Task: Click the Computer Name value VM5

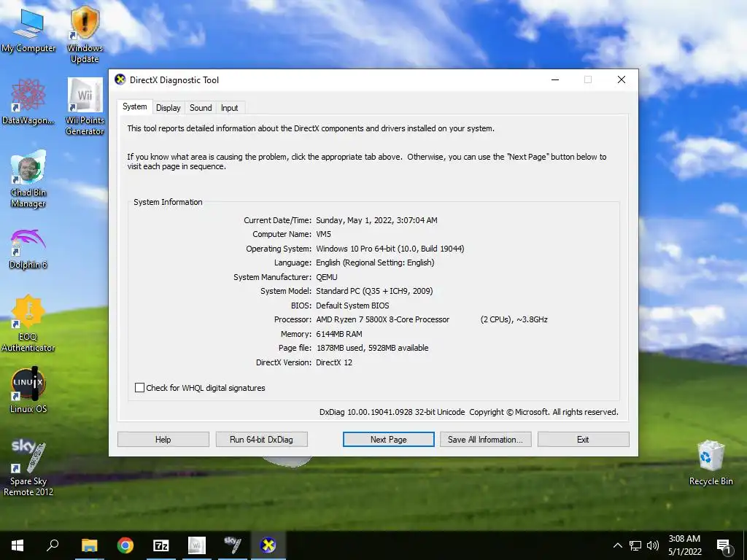Action: point(323,234)
